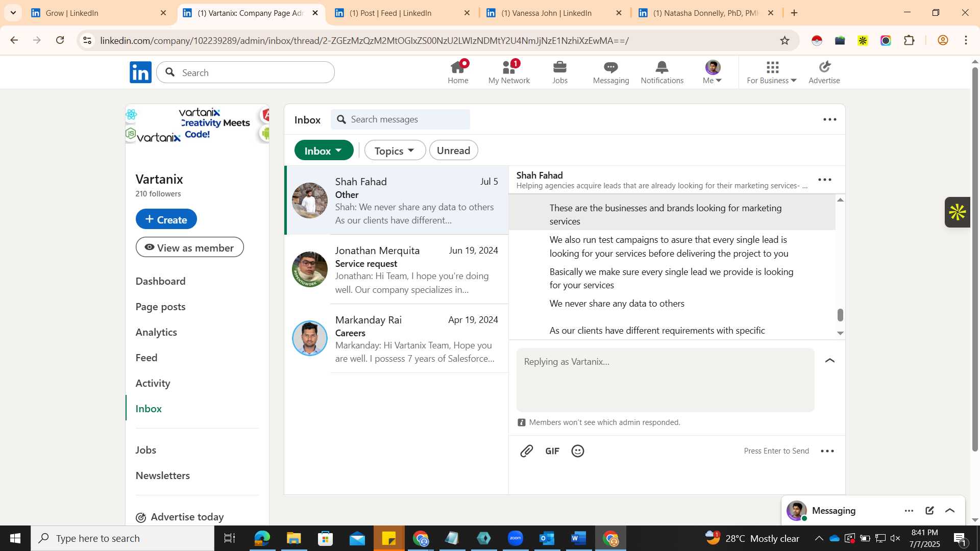Click in the Search messages field
Image resolution: width=980 pixels, height=551 pixels.
click(x=401, y=119)
